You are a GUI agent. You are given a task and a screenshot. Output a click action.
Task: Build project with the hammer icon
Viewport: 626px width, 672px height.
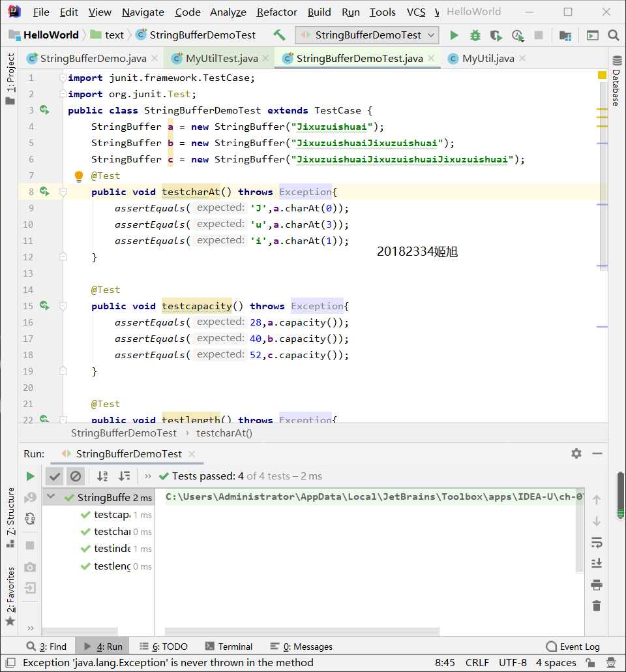[279, 35]
